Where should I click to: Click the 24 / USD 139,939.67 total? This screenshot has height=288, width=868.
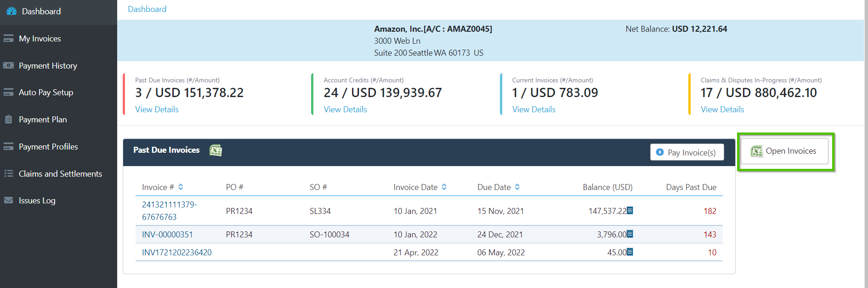pyautogui.click(x=383, y=93)
